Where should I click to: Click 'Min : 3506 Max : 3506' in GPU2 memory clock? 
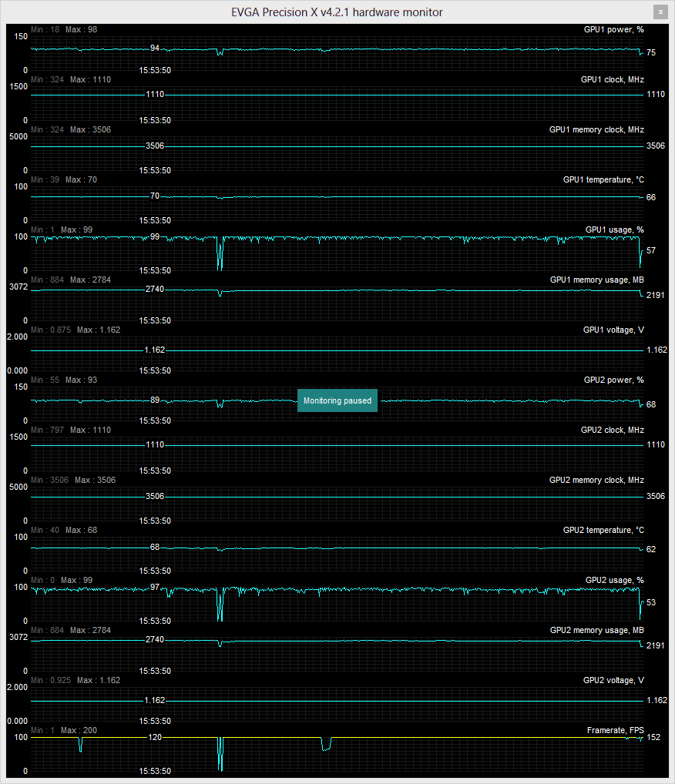[x=73, y=480]
